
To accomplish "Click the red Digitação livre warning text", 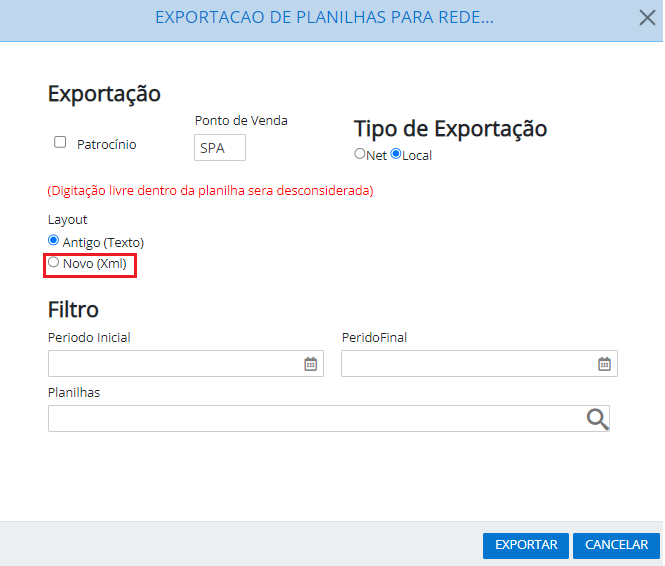I will [210, 191].
